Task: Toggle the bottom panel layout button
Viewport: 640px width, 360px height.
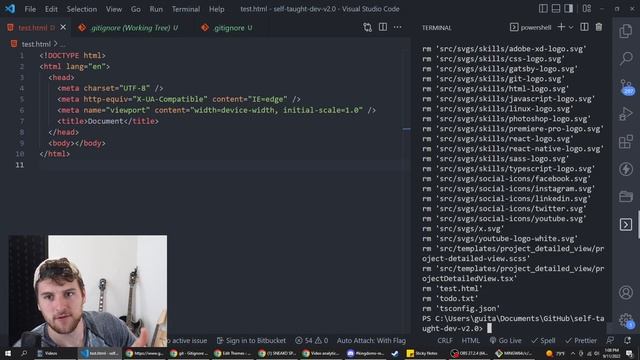Action: coord(556,9)
